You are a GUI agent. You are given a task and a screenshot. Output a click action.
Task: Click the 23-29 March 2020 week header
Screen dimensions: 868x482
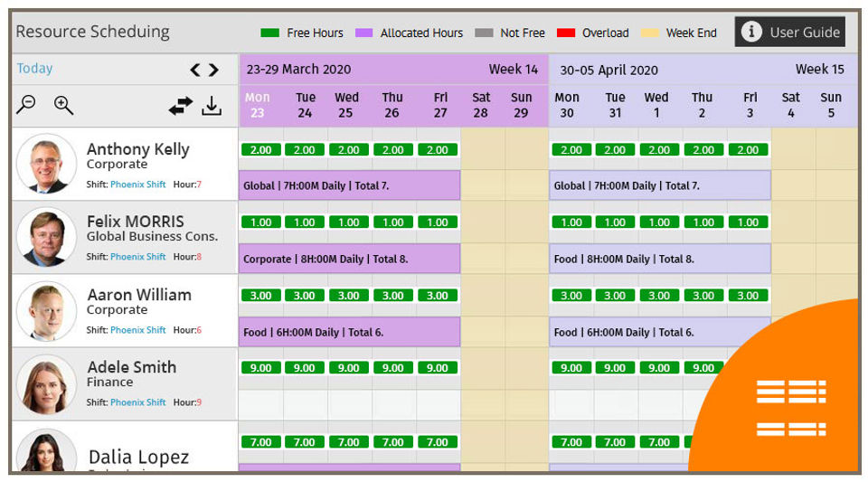(393, 69)
